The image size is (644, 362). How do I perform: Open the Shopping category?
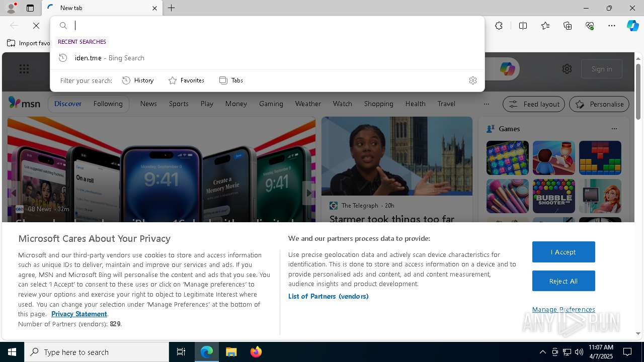(x=379, y=104)
